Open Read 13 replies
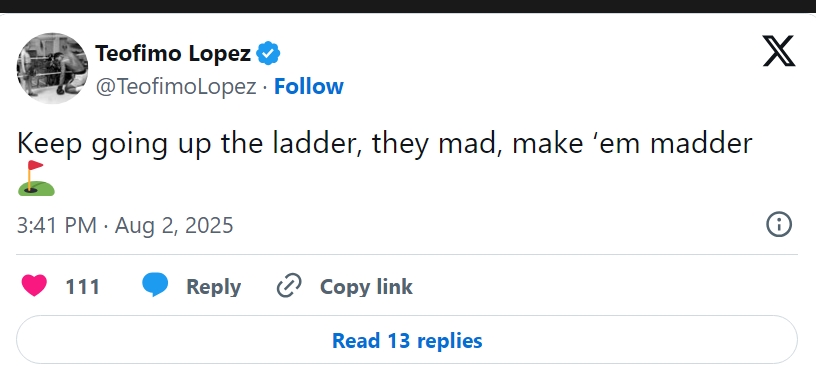Image resolution: width=816 pixels, height=376 pixels. 407,340
